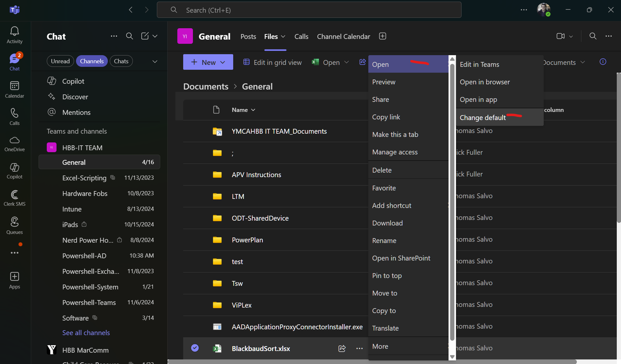621x364 pixels.
Task: Choose Preview in the context menu
Action: (x=408, y=82)
